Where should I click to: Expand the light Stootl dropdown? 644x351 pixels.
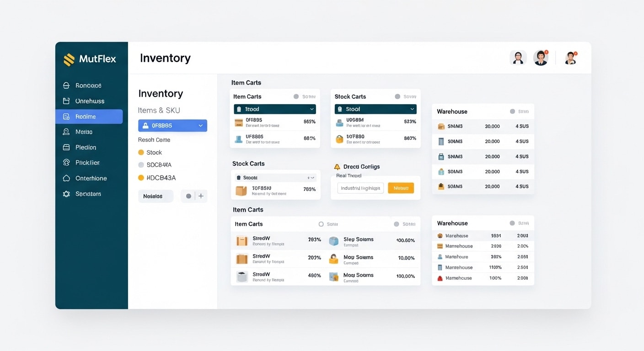(276, 178)
